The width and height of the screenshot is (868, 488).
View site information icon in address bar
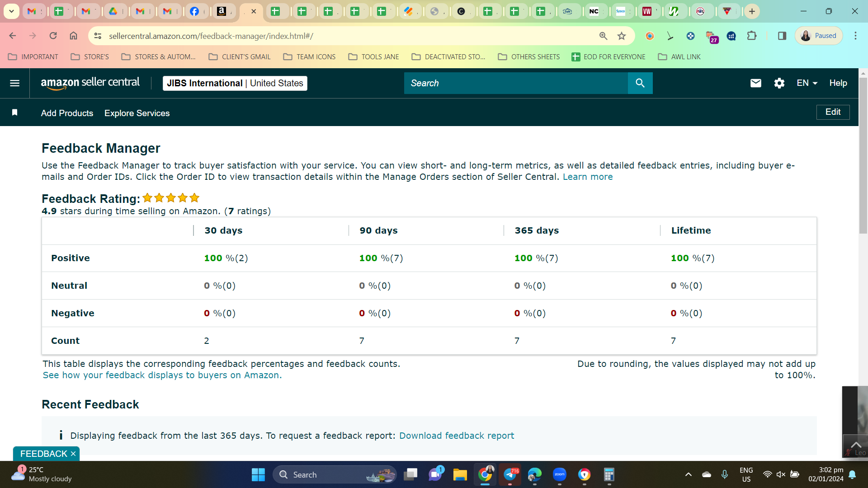click(x=98, y=36)
